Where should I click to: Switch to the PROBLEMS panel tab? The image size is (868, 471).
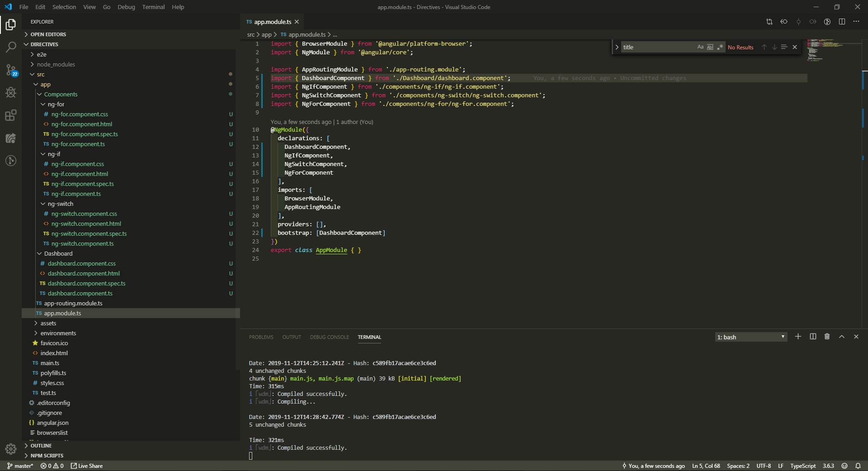[261, 337]
